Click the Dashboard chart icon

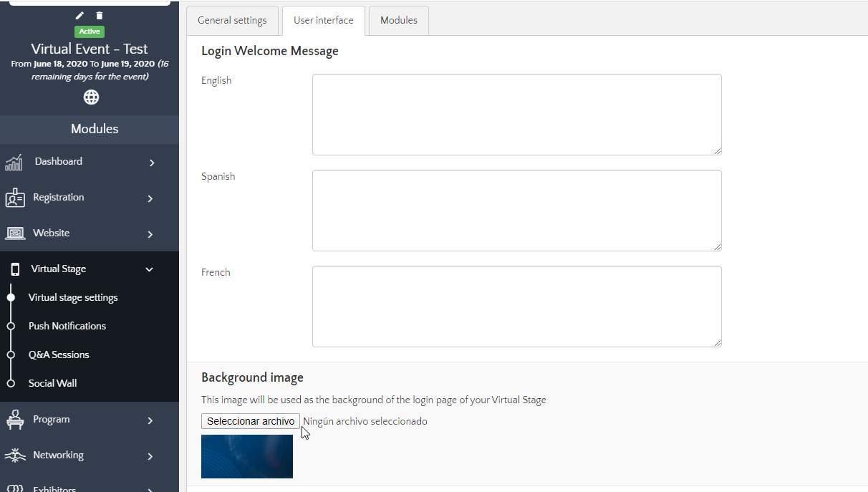tap(14, 163)
